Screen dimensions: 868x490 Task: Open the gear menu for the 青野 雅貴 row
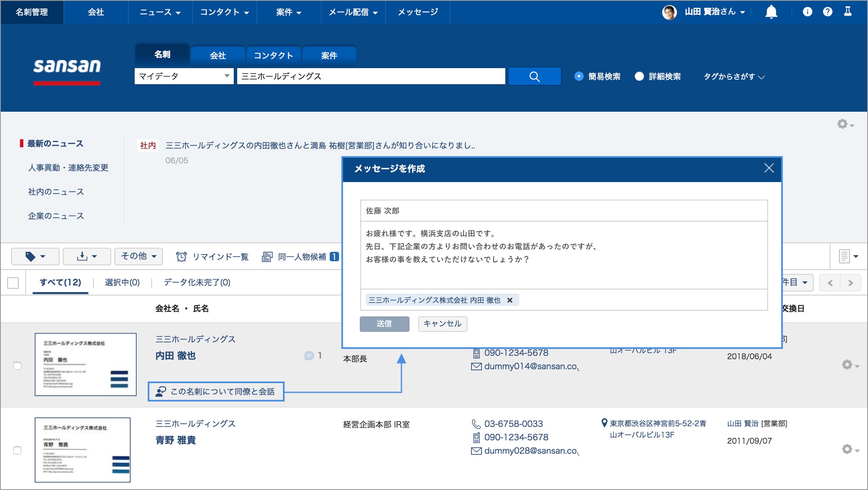coord(850,449)
